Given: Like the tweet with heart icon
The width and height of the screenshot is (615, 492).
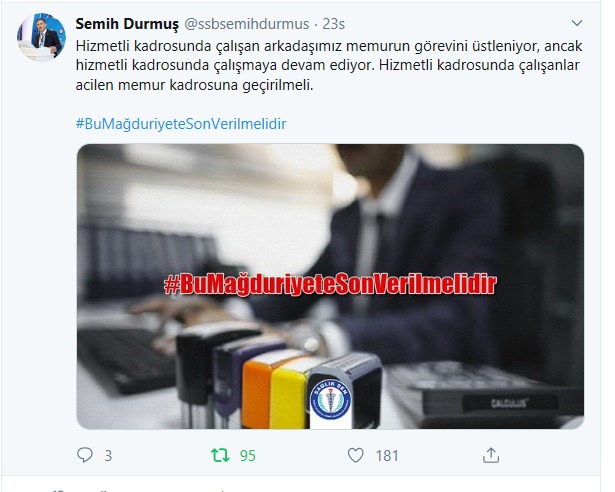Looking at the screenshot, I should (x=356, y=455).
